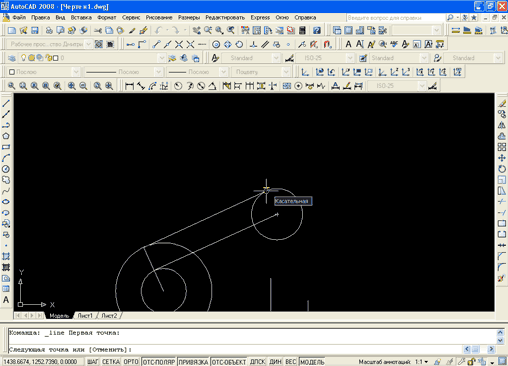Click the Snap to Tangent object snap icon
This screenshot has height=366, width=508.
[239, 44]
